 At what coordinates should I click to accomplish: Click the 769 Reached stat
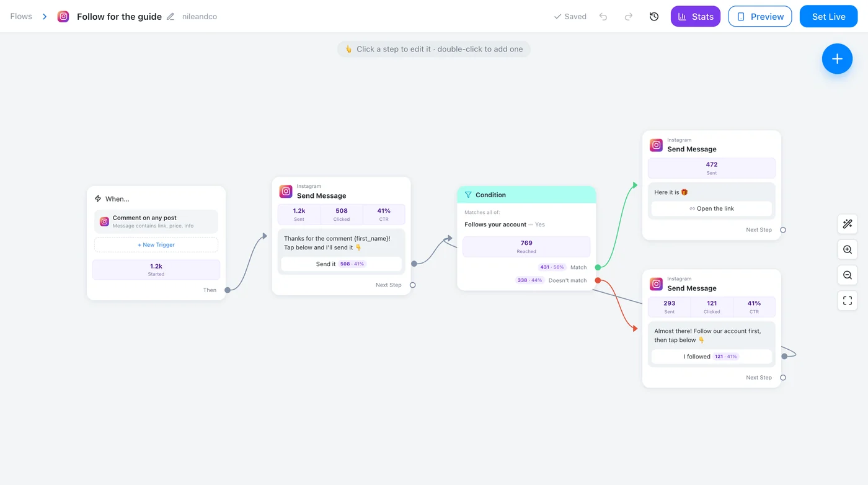[x=526, y=247]
